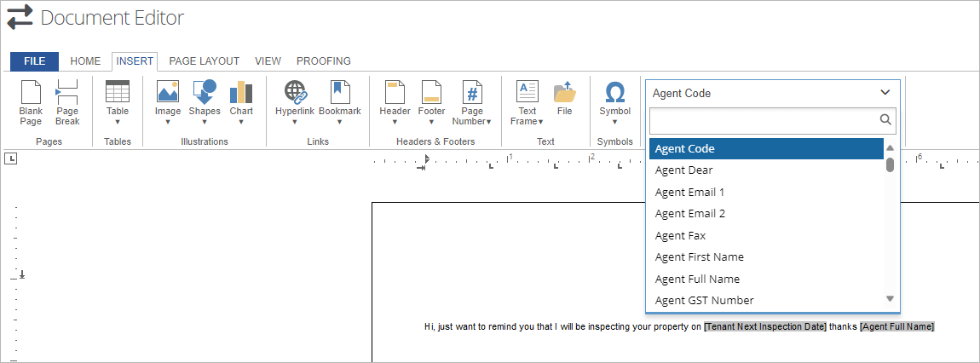Insert a Text Frame
This screenshot has height=363, width=980.
[x=527, y=103]
